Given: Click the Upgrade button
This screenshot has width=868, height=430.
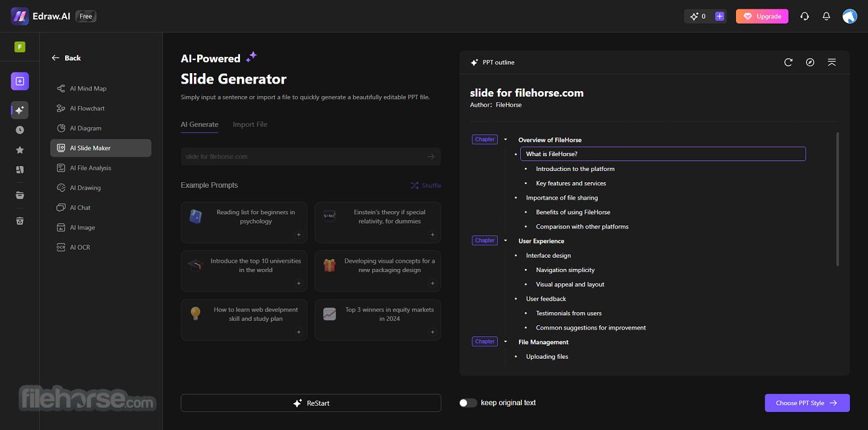Looking at the screenshot, I should [762, 16].
